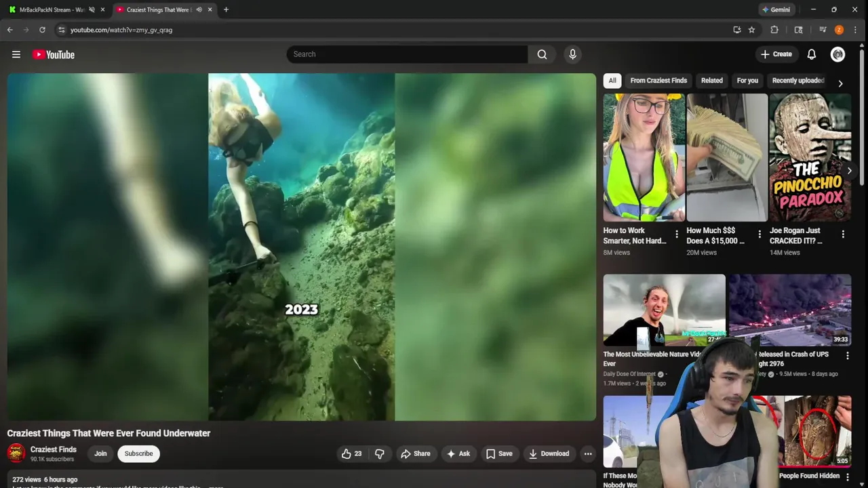Open the YouTube account avatar menu
The height and width of the screenshot is (488, 868).
point(837,54)
